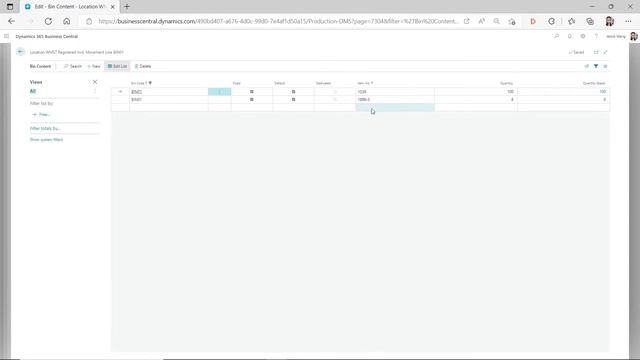Open Search action in Bin Content toolbar

[73, 66]
